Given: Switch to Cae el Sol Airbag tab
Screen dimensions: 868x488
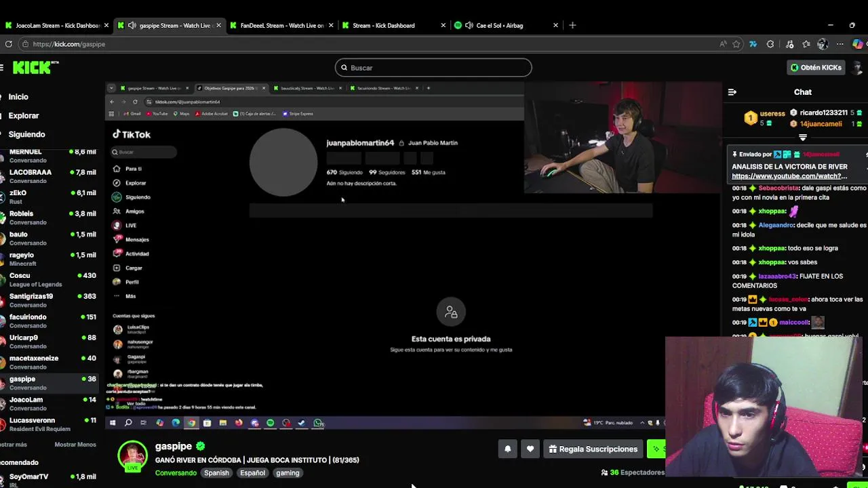Looking at the screenshot, I should click(506, 25).
